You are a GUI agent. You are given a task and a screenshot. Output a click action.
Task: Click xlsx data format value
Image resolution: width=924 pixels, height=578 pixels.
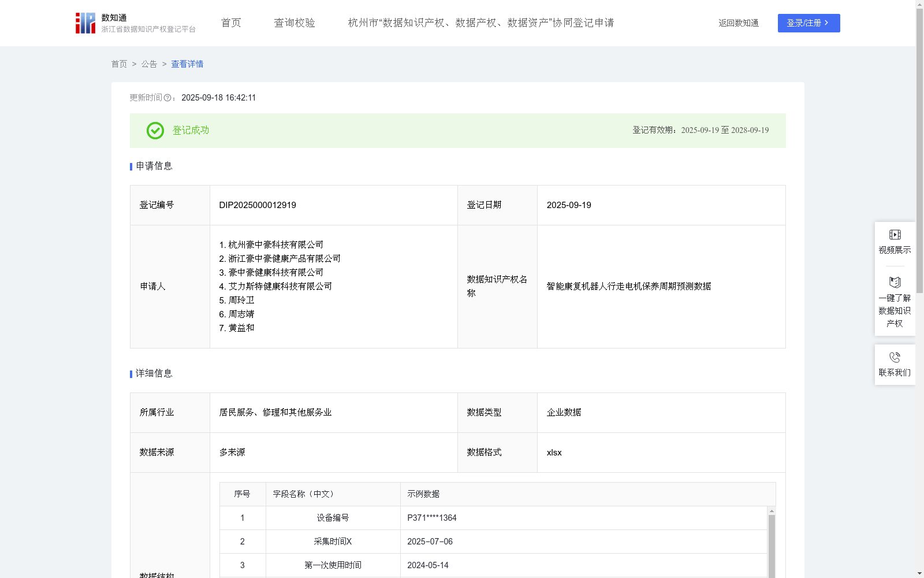coord(554,453)
